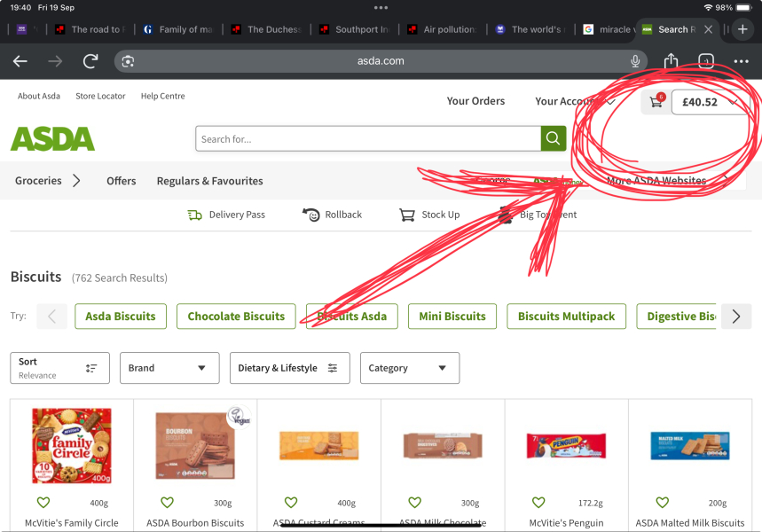Viewport: 762px width, 532px height.
Task: Click the ASDA logo
Action: 52,138
